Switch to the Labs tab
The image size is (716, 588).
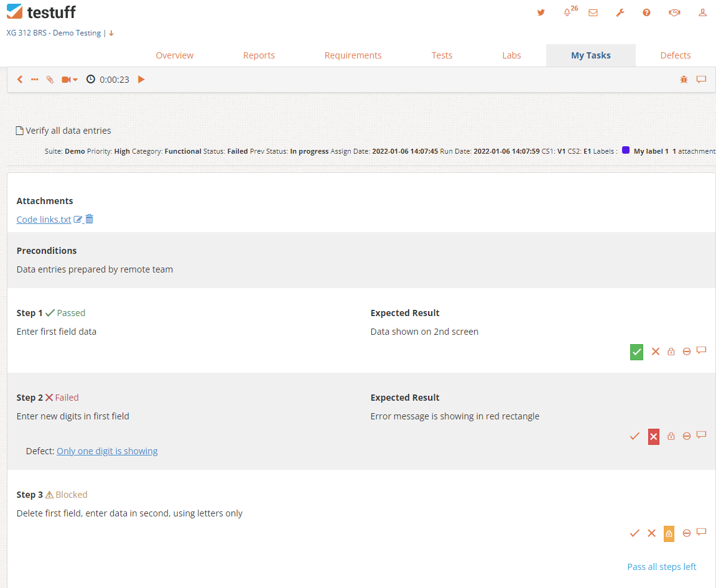point(511,55)
